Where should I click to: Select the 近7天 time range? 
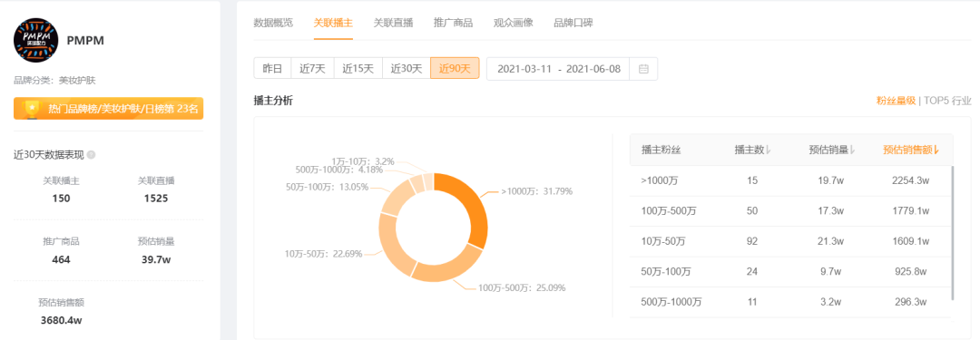pos(312,69)
